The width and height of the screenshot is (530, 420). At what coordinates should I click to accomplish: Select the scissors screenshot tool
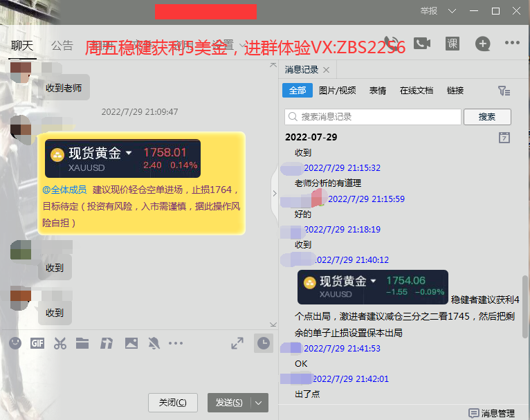click(x=60, y=343)
